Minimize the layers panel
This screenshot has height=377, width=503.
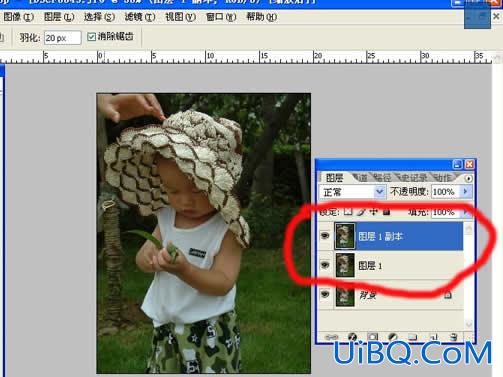tap(457, 164)
